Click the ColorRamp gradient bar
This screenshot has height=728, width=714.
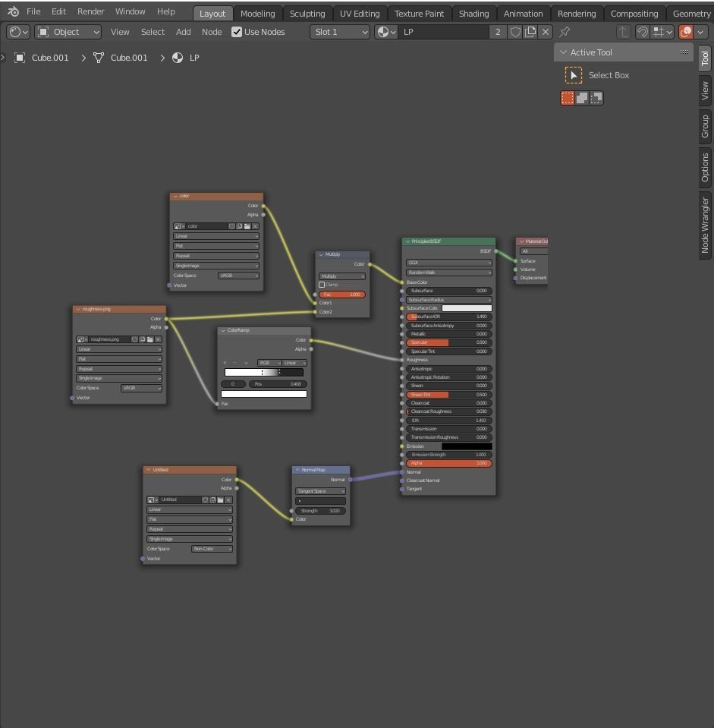point(264,373)
